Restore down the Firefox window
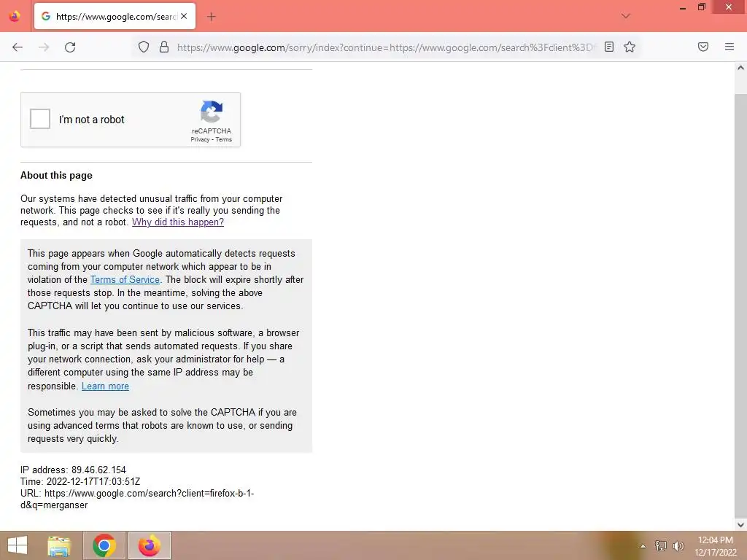Viewport: 747px width, 560px height. [701, 7]
